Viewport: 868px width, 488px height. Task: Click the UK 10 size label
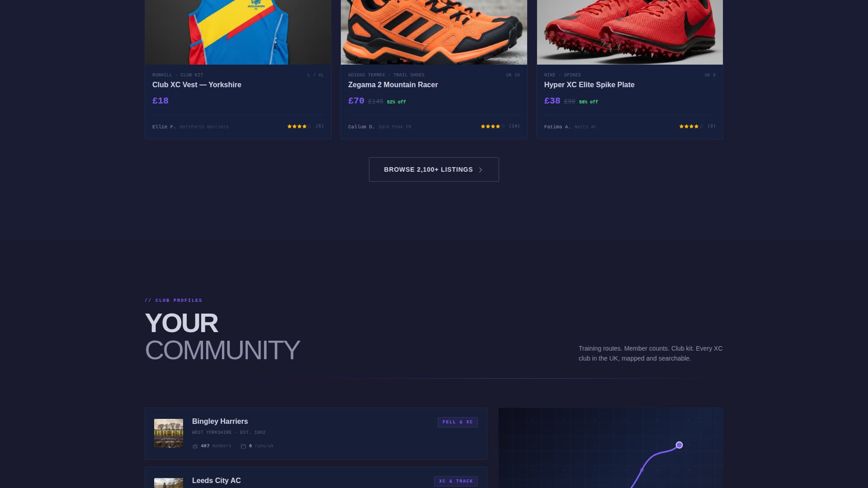pos(513,75)
